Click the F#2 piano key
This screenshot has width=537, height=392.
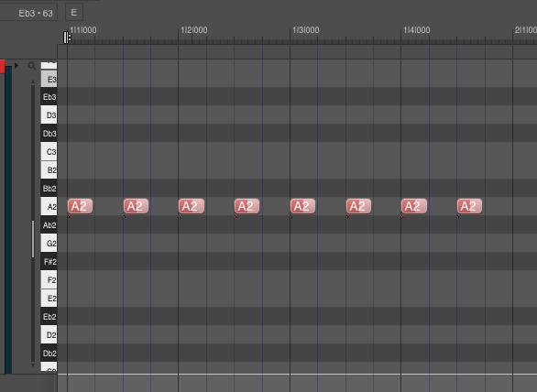tap(49, 262)
